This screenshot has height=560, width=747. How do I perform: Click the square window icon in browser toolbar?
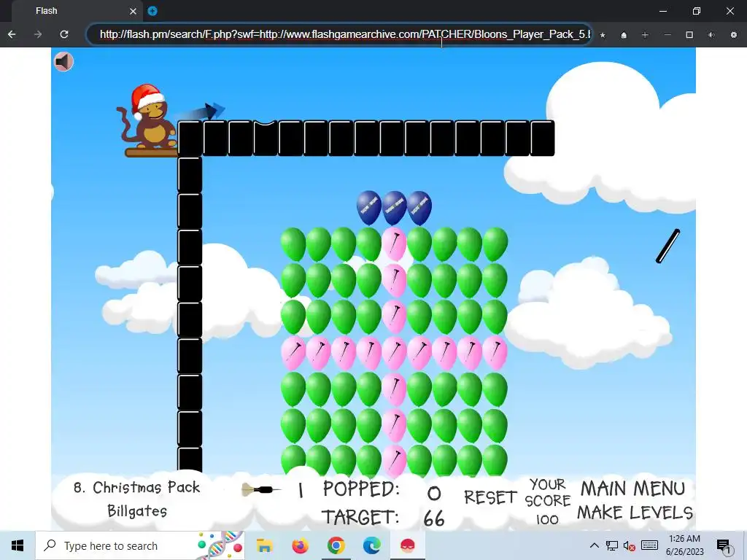[x=689, y=35]
